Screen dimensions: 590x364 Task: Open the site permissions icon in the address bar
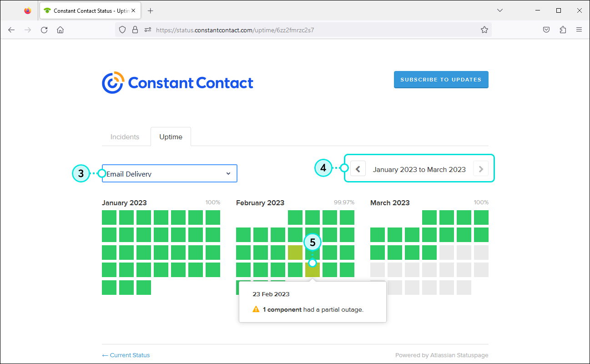coord(147,30)
